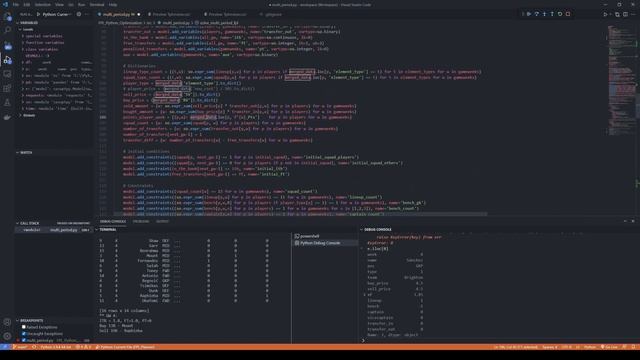Switch to the PROBLEMS panel tab
This screenshot has height=360, width=640.
tap(141, 221)
